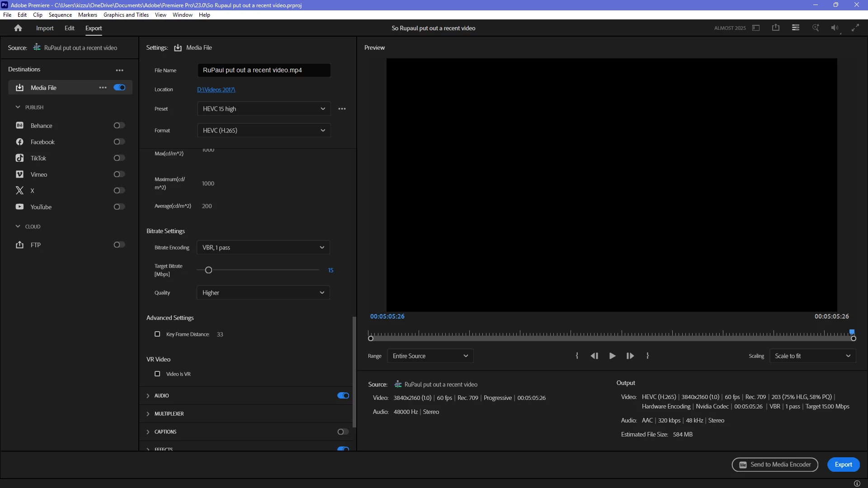
Task: Open the Bitrate Encoding dropdown
Action: [x=263, y=248]
